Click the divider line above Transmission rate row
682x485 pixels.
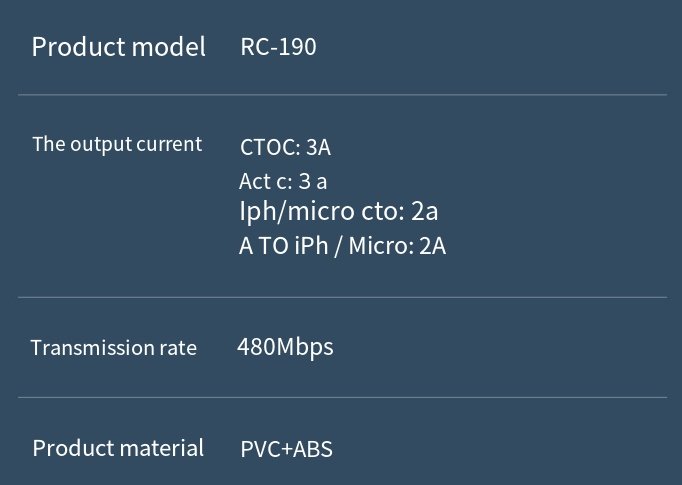342,297
